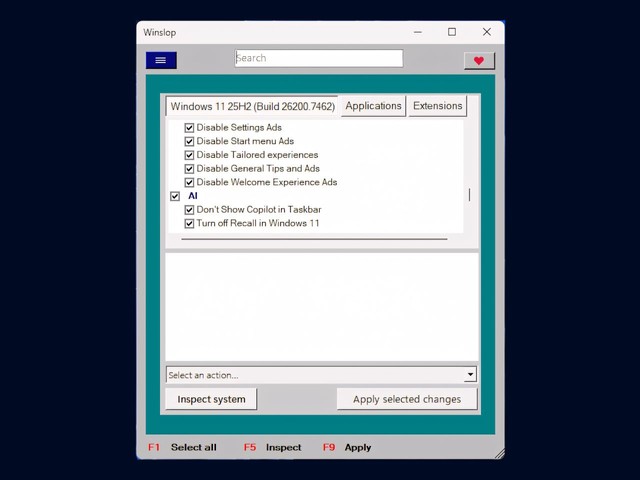
Task: Select the Disable Start menu Ads text
Action: [245, 141]
